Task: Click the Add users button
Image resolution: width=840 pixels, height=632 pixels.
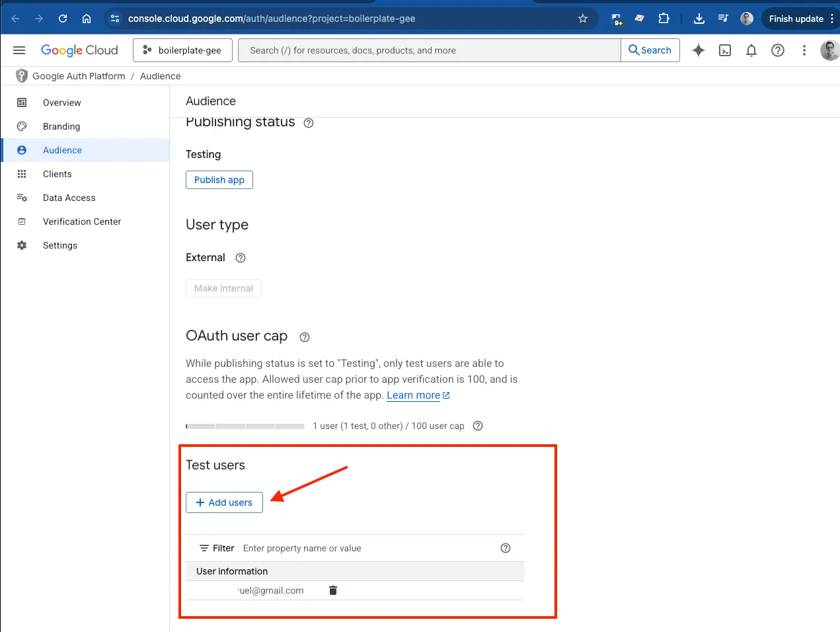Action: pos(224,502)
